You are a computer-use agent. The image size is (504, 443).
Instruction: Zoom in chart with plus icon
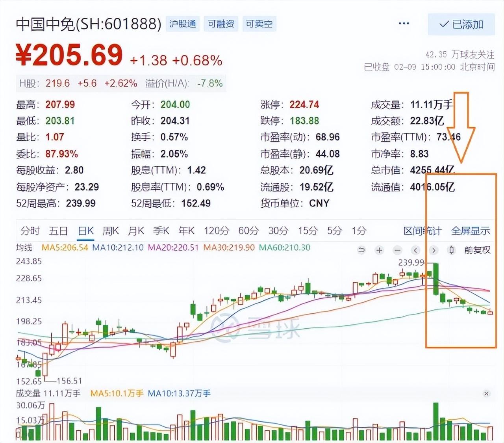pyautogui.click(x=379, y=250)
